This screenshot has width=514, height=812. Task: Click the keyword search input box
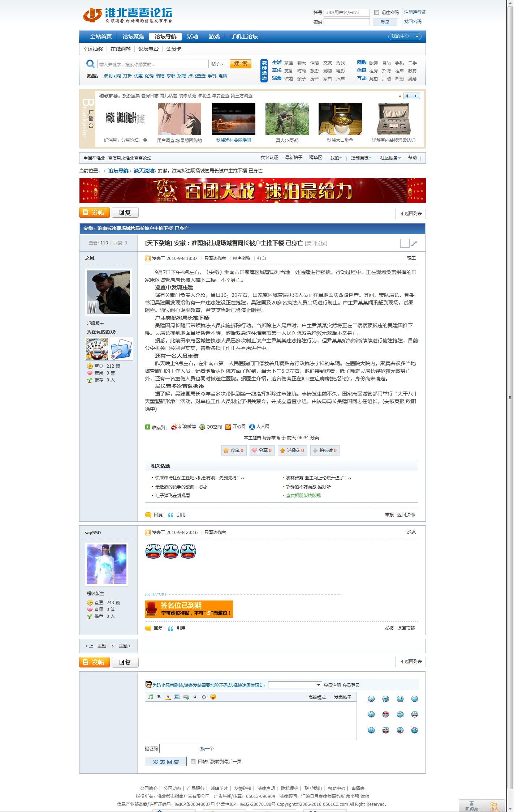(x=153, y=64)
